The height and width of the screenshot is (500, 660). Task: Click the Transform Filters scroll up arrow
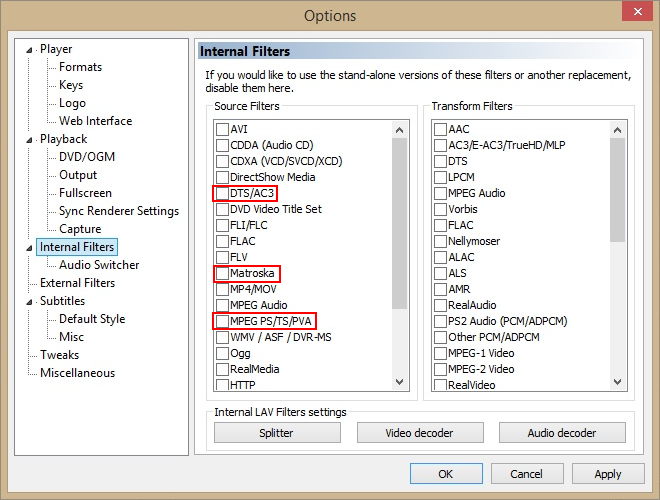pos(617,130)
